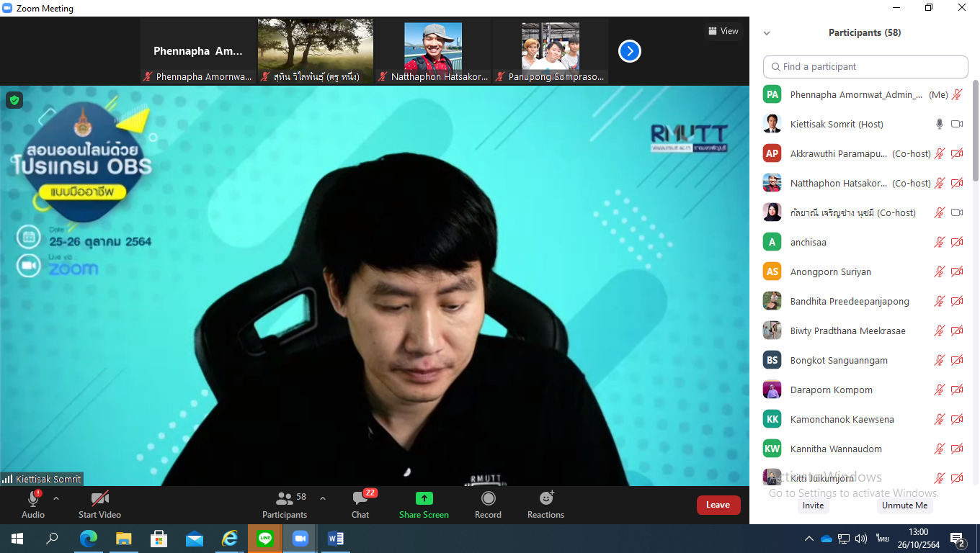This screenshot has width=980, height=553.
Task: Open Participants panel button in toolbar
Action: (x=285, y=504)
